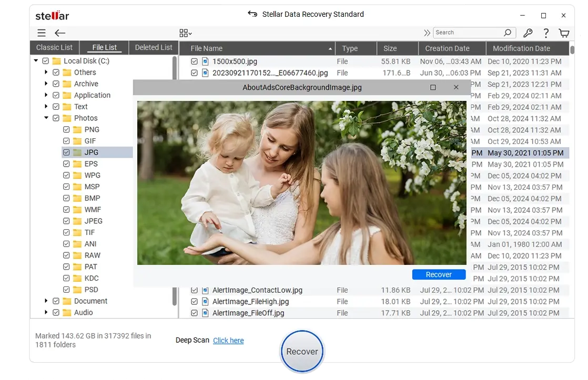Viewport: 588px width, 380px height.
Task: Switch to the Deleted List tab
Action: tap(153, 47)
